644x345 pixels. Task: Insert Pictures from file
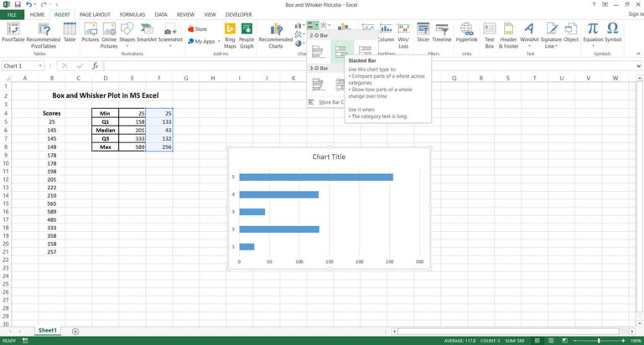click(x=91, y=33)
